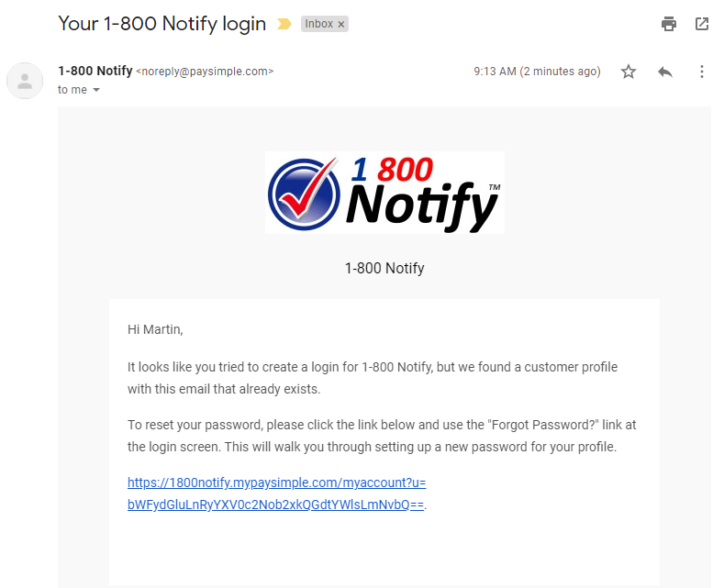Click the "1-800 Notify" heading below the logo
The height and width of the screenshot is (588, 724).
click(x=384, y=269)
